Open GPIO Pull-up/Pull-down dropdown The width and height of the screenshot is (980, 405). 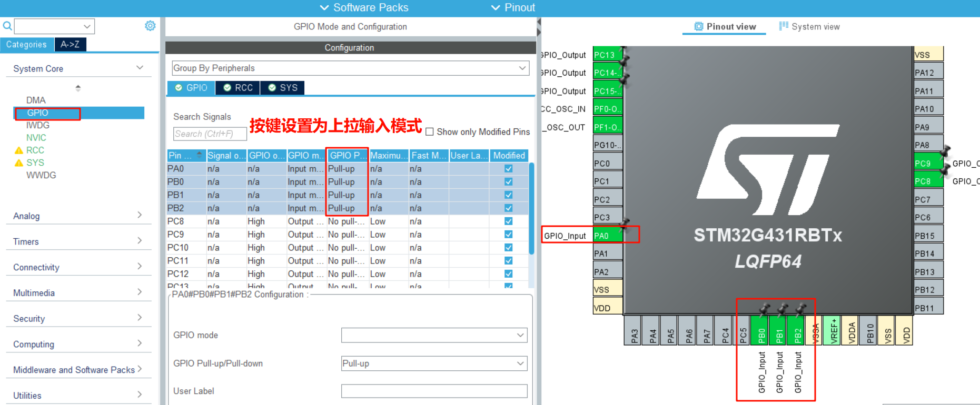[x=434, y=363]
